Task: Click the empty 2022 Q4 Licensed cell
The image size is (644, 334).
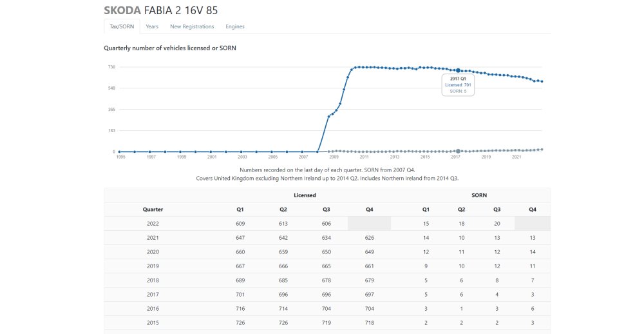Action: coord(369,224)
